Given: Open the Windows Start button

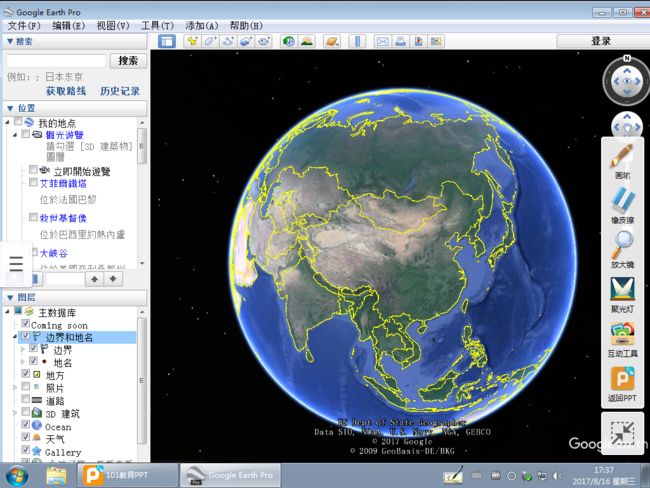Looking at the screenshot, I should point(17,476).
